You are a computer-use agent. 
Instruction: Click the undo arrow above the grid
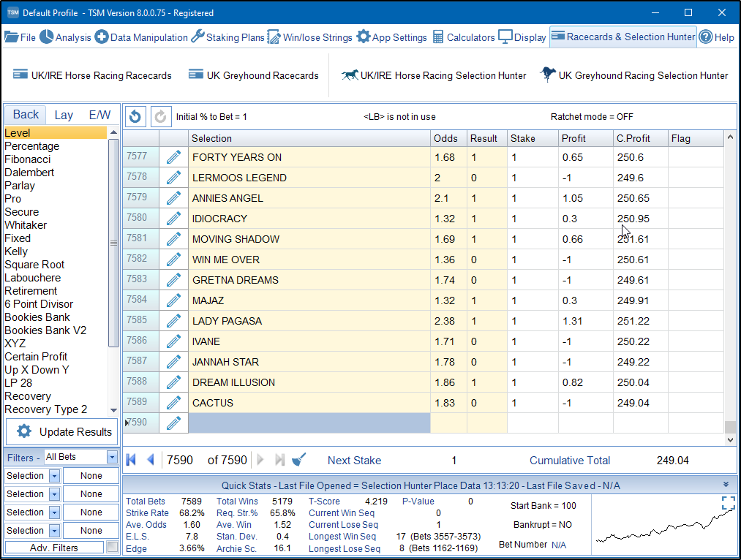click(x=135, y=116)
